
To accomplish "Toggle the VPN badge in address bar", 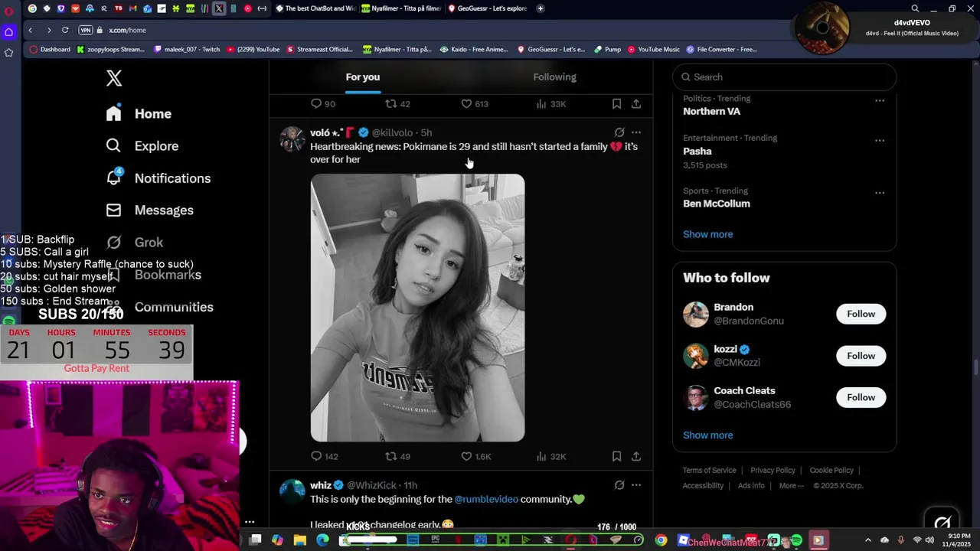I will click(x=85, y=30).
